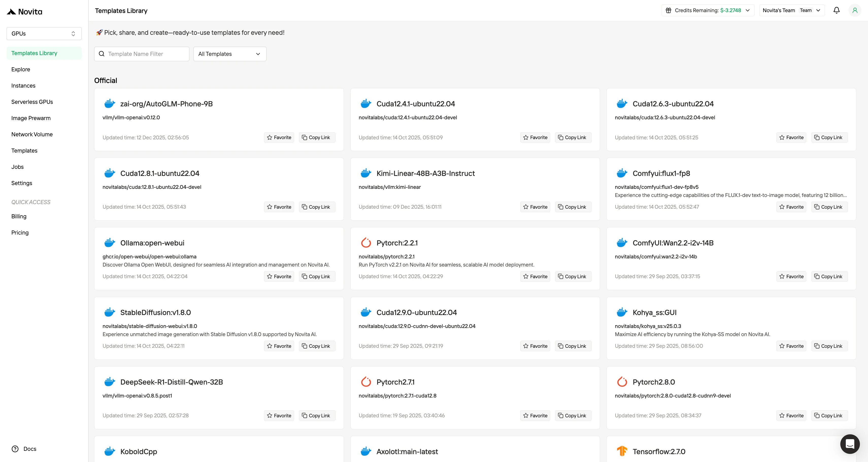
Task: Click the Docker icon for Cuda12.9.0-ubuntu22.04
Action: [x=365, y=312]
